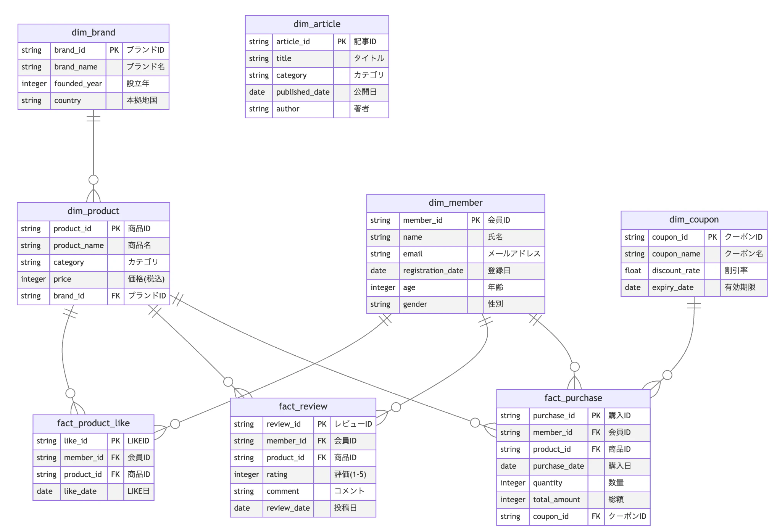Select the founded_year column in dim_brand
Viewport: 777px width, 532px height.
click(78, 84)
